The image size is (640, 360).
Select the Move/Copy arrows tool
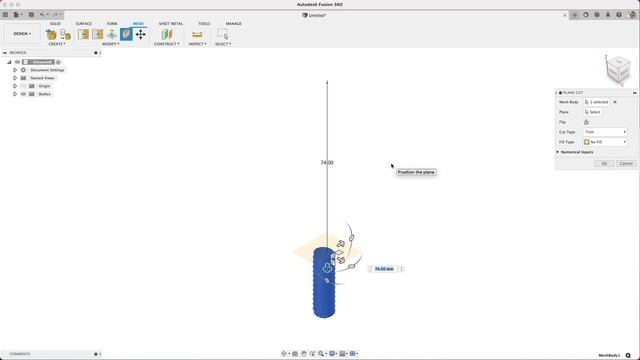pyautogui.click(x=140, y=35)
